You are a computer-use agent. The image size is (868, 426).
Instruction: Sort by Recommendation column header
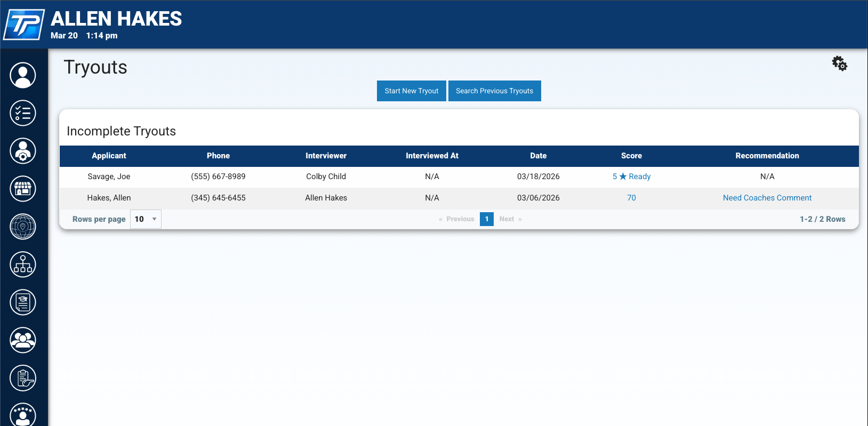tap(767, 156)
